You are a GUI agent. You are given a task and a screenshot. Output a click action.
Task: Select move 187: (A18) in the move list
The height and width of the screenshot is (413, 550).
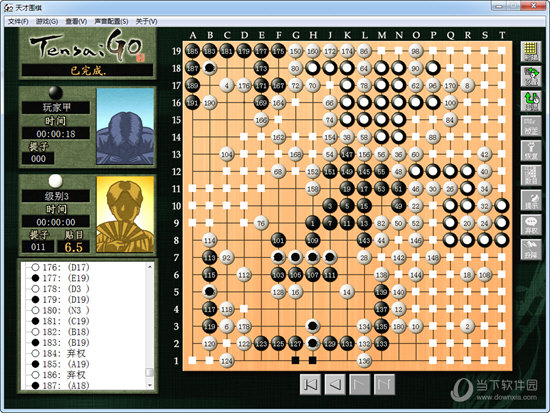tap(60, 385)
